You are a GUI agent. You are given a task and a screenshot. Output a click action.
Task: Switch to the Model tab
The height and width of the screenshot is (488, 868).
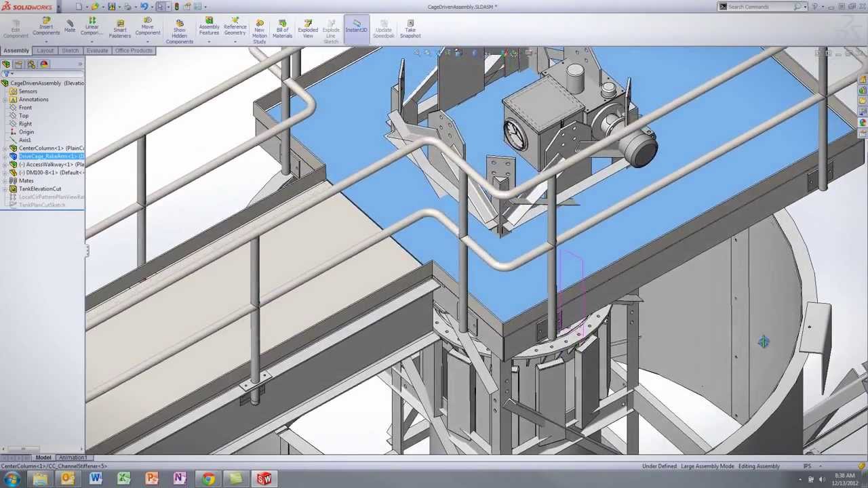pyautogui.click(x=43, y=457)
